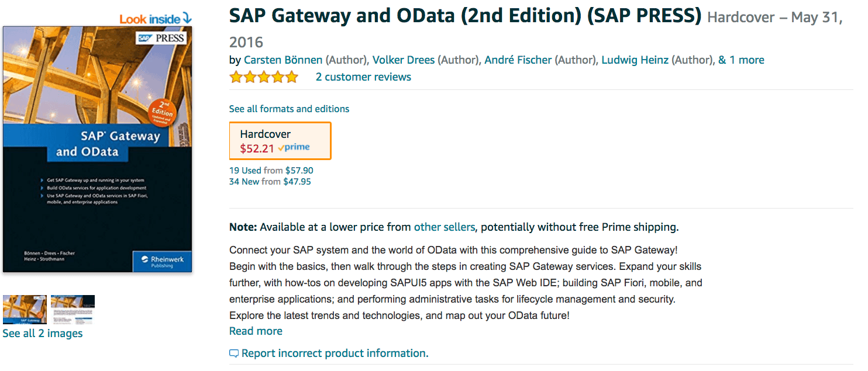The image size is (868, 371).
Task: Select the first cover thumbnail
Action: [25, 310]
